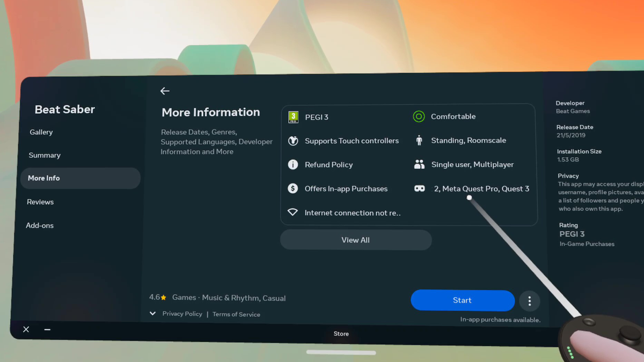Switch to the Reviews section
The image size is (644, 362).
40,202
